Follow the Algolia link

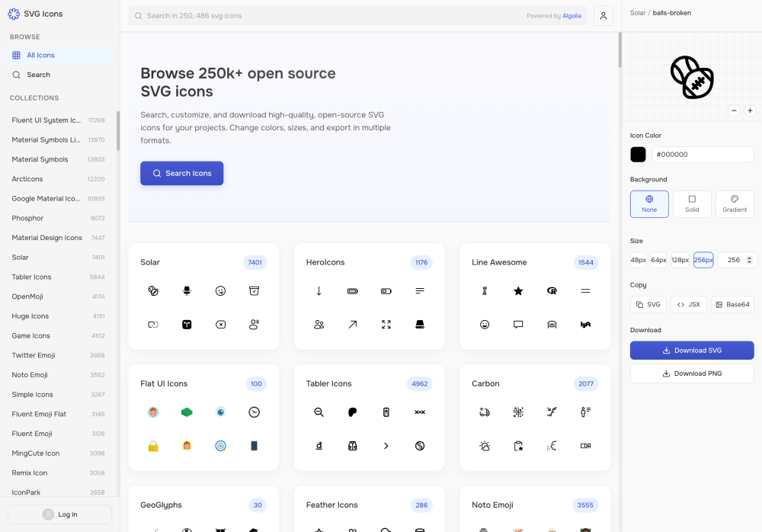(571, 16)
